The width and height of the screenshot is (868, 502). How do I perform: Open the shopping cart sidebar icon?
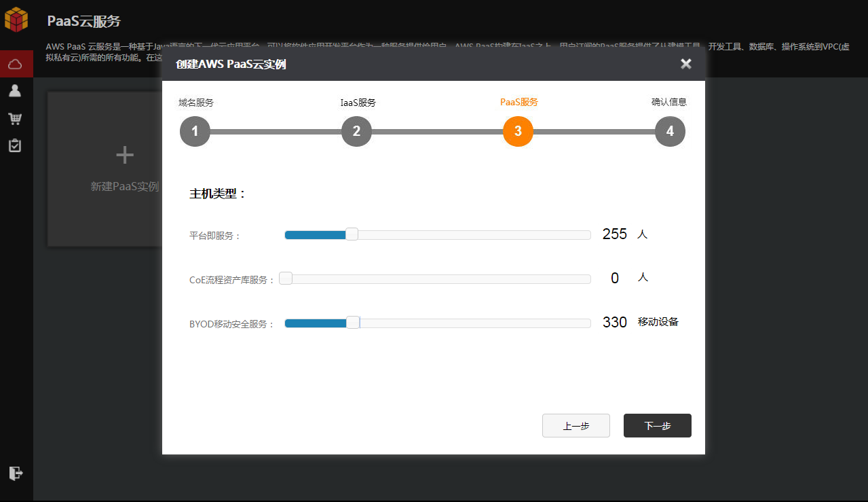tap(15, 119)
